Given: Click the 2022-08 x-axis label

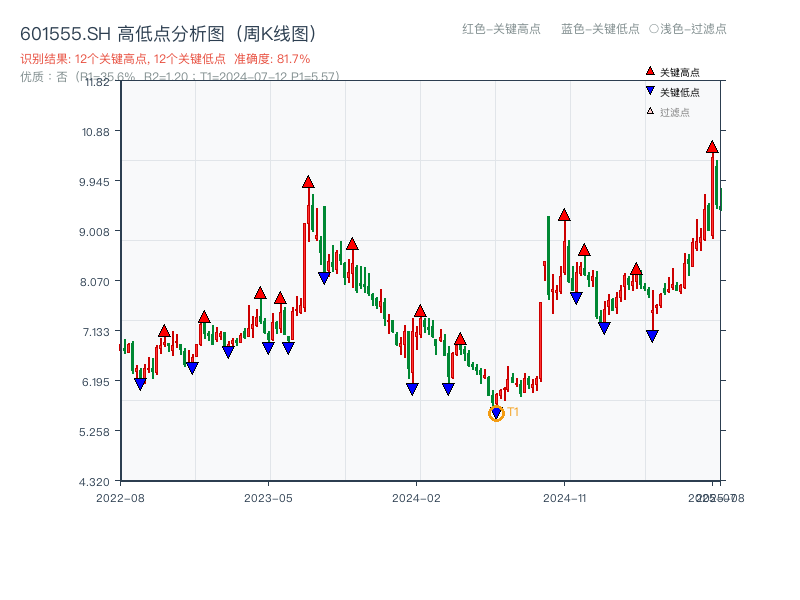Looking at the screenshot, I should [x=120, y=498].
